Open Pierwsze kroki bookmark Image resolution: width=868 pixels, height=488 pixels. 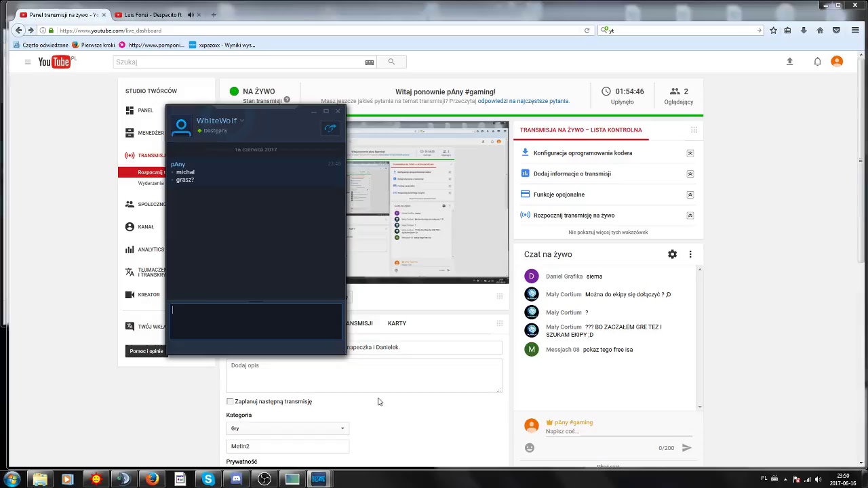coord(94,45)
